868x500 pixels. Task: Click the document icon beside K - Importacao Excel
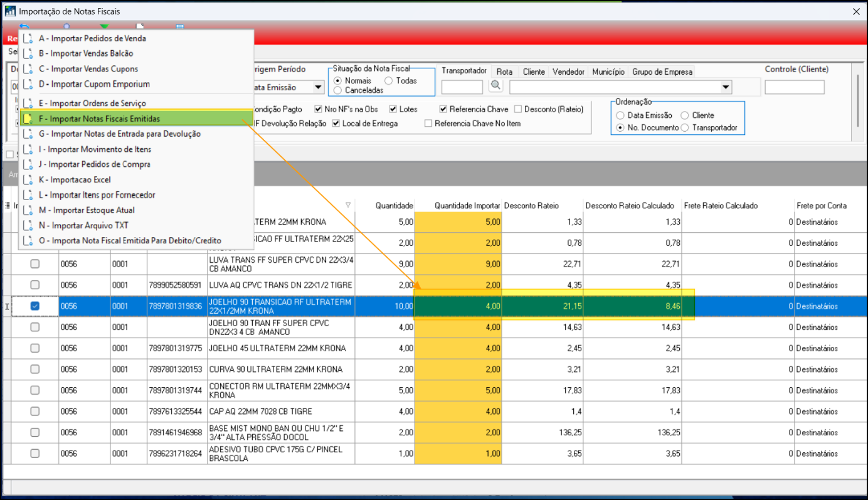click(27, 179)
